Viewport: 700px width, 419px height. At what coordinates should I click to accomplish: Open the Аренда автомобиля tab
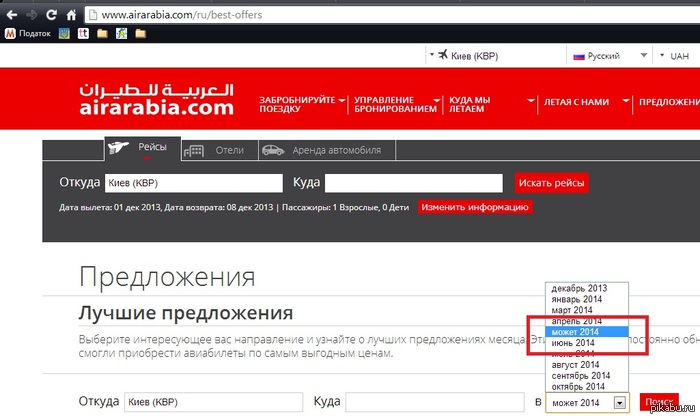[x=328, y=150]
